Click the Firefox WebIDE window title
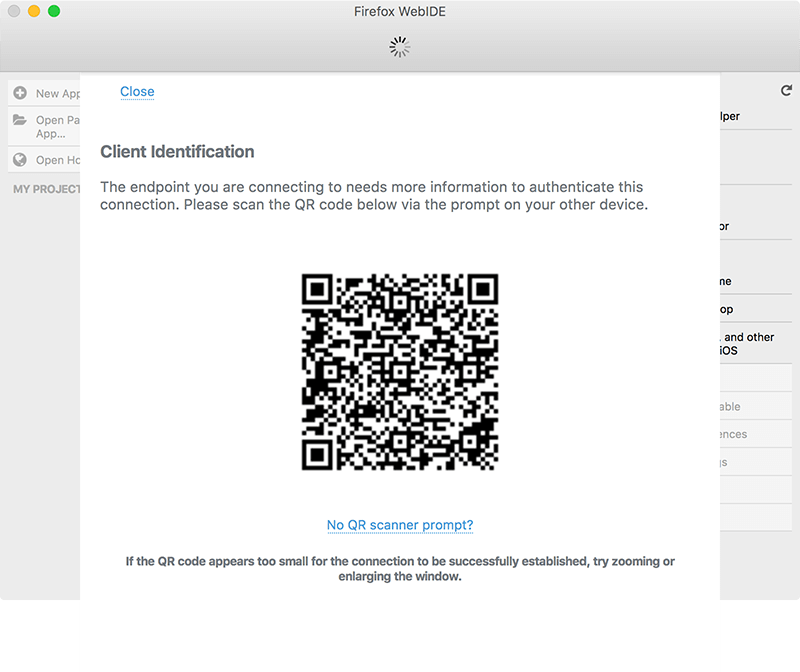The width and height of the screenshot is (800, 672). [x=400, y=12]
